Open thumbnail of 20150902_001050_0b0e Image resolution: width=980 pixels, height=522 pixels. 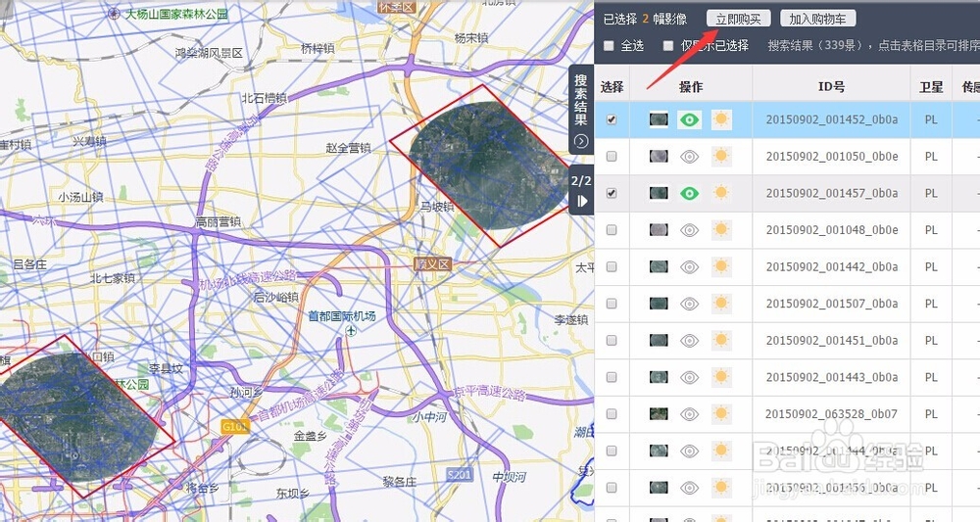[659, 156]
